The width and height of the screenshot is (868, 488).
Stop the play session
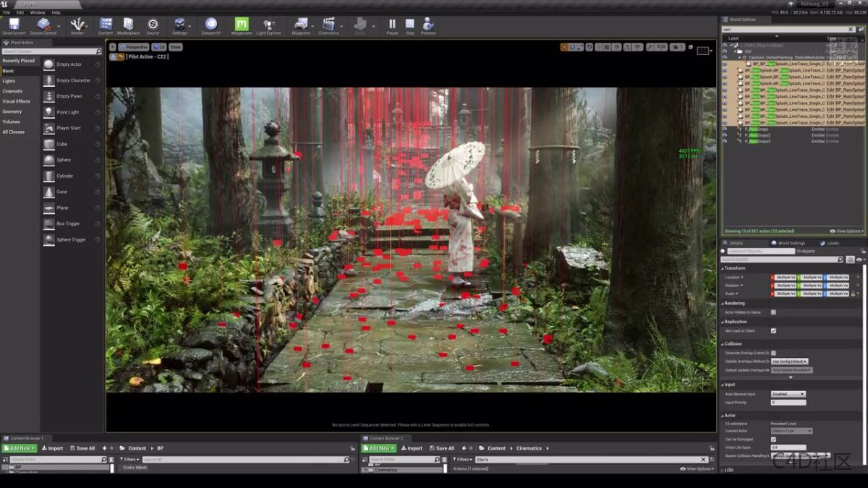[410, 26]
